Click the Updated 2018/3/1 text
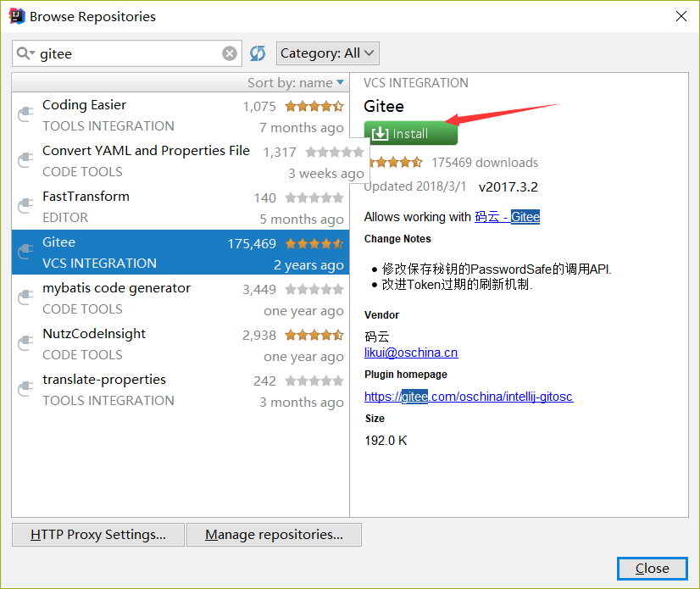 click(415, 186)
